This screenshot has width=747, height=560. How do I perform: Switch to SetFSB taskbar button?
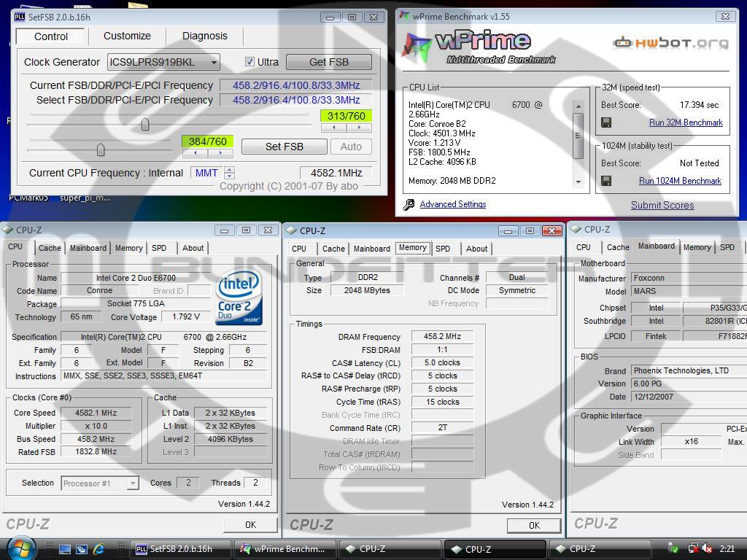[181, 549]
